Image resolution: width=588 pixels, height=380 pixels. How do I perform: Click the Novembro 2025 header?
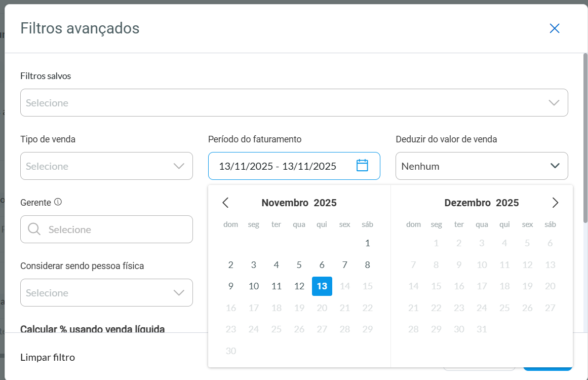click(299, 203)
